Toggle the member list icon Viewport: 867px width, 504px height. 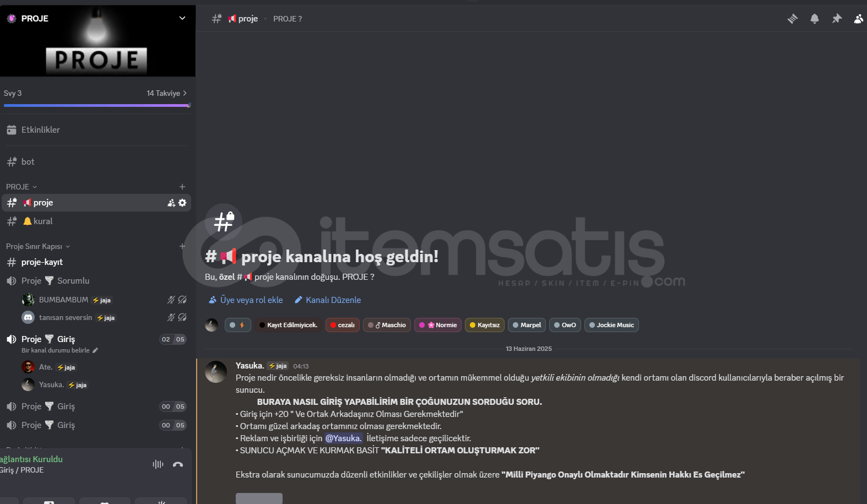pyautogui.click(x=859, y=19)
